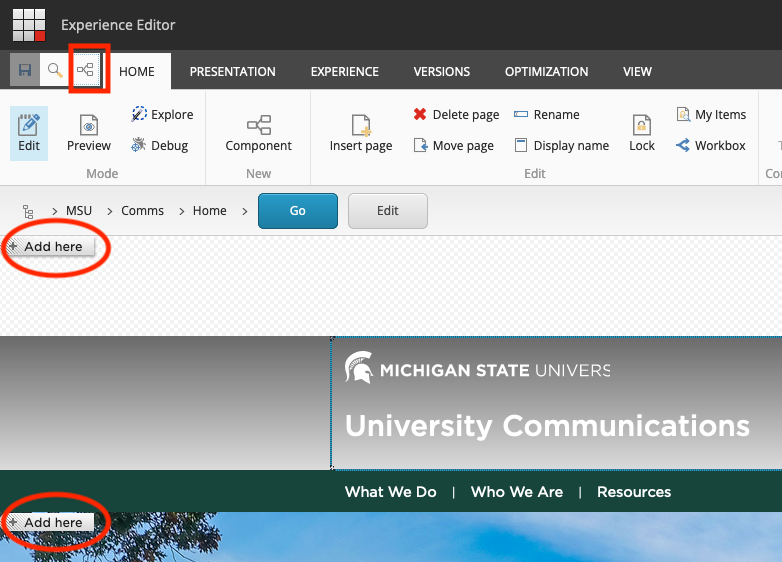This screenshot has height=562, width=782.
Task: Select MSU in the breadcrumb
Action: (79, 210)
